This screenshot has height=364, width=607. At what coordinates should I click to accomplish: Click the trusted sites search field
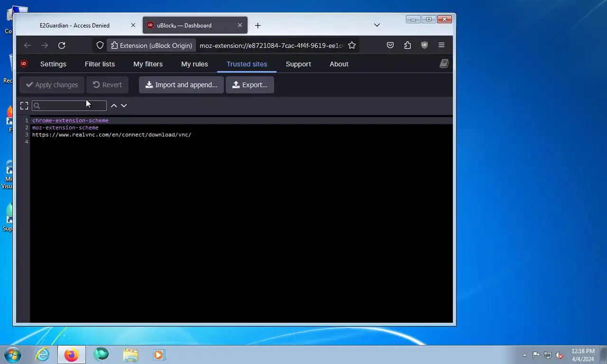(x=69, y=106)
